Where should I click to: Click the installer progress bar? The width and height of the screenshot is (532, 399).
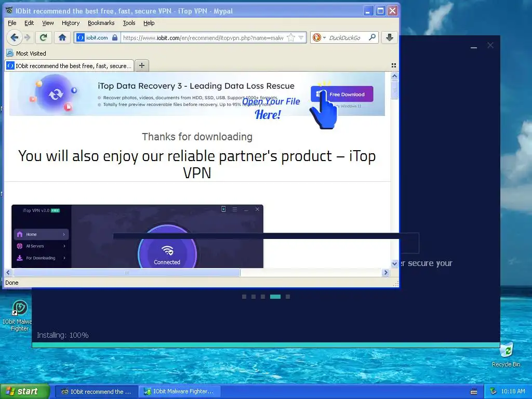pyautogui.click(x=265, y=345)
